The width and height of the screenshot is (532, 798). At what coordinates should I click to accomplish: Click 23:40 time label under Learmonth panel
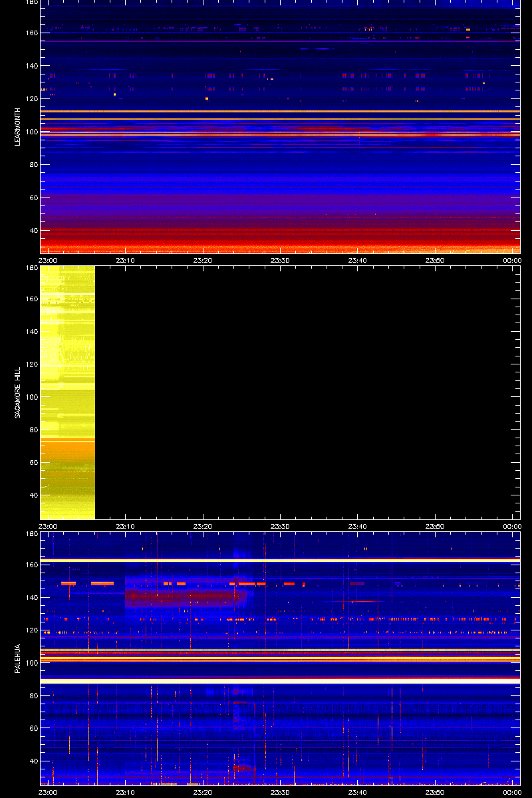point(357,260)
